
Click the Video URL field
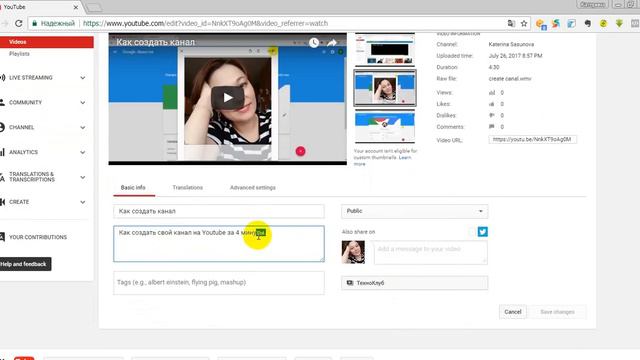coord(533,140)
